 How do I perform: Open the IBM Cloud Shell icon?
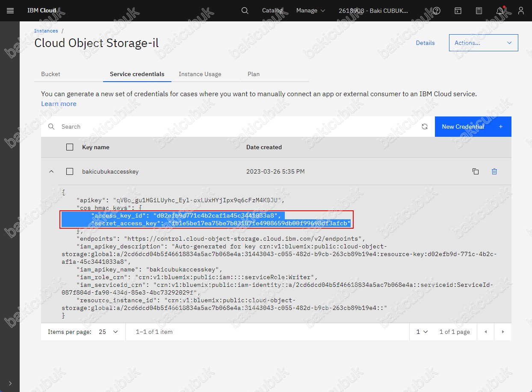458,11
